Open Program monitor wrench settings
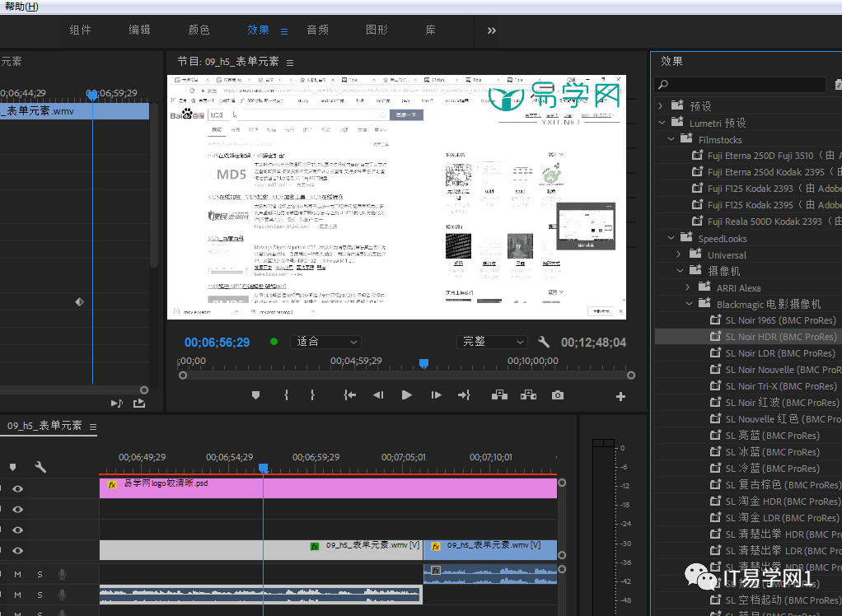842x616 pixels. (544, 342)
